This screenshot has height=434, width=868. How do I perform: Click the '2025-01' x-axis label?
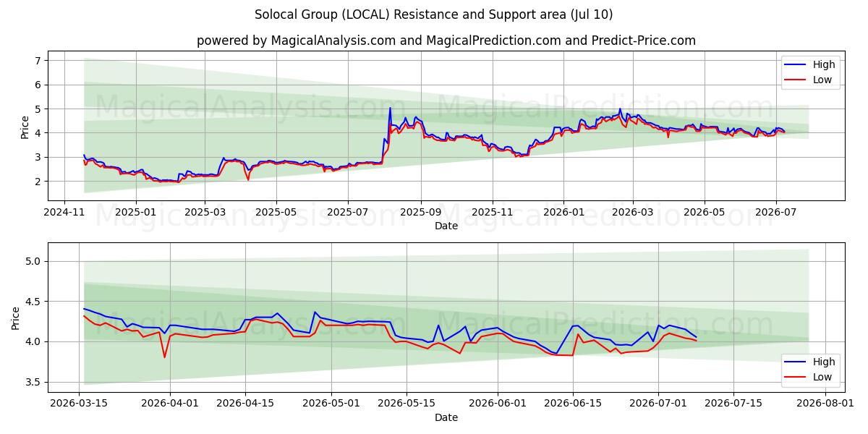pyautogui.click(x=136, y=213)
